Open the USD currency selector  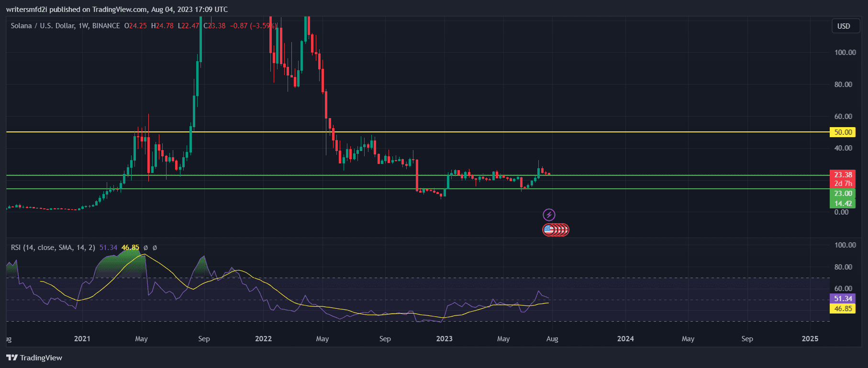843,26
